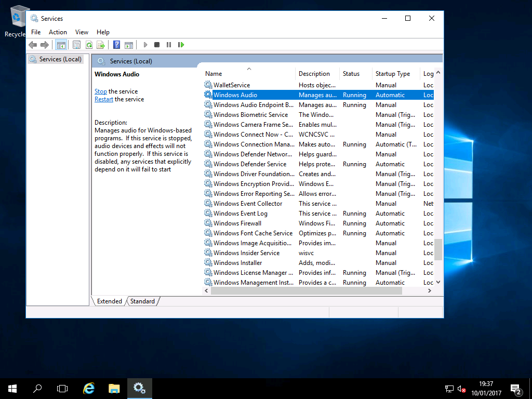Switch to the Standard tab
The height and width of the screenshot is (399, 532).
click(x=142, y=301)
